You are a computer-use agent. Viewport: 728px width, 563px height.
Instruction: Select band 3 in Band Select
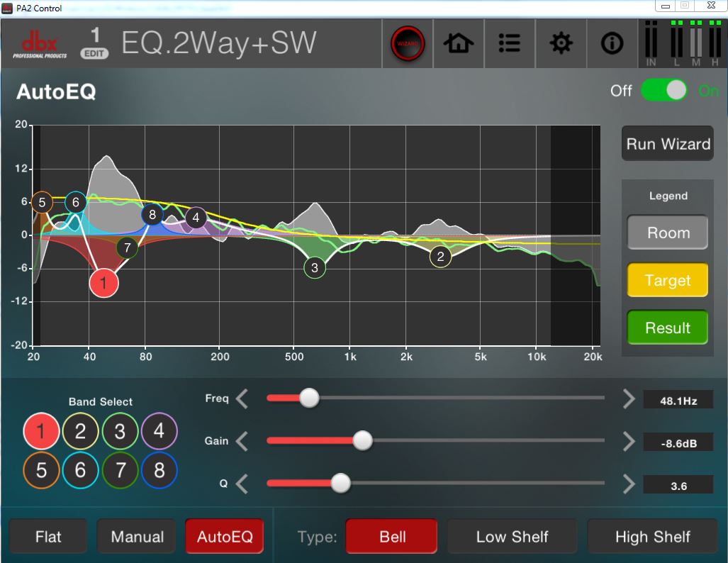(120, 431)
